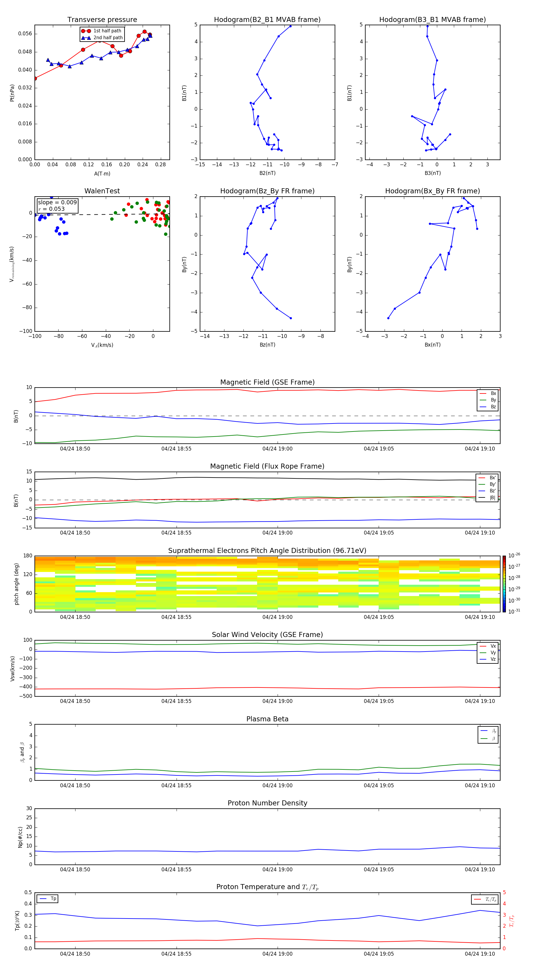Click the 'B3(nT)' x-axis label

point(432,173)
